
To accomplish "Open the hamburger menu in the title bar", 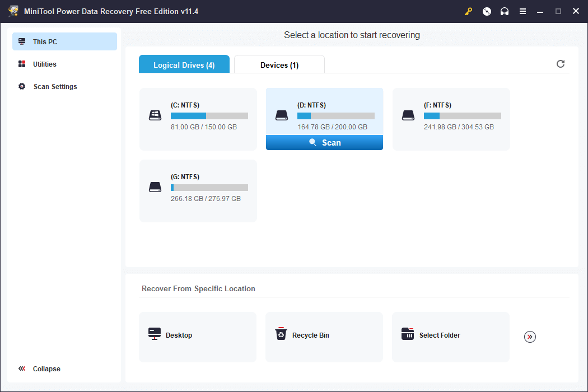I will pyautogui.click(x=522, y=11).
